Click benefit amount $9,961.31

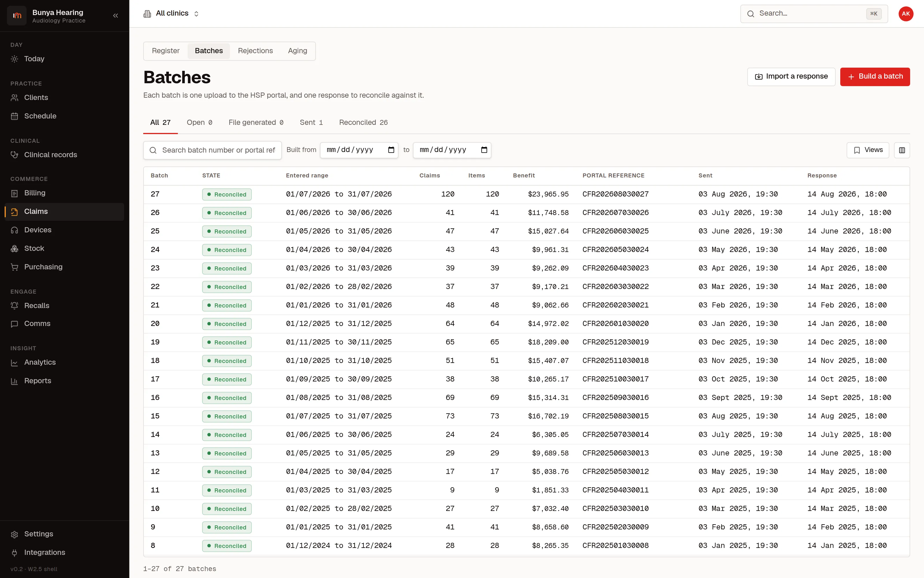point(550,250)
